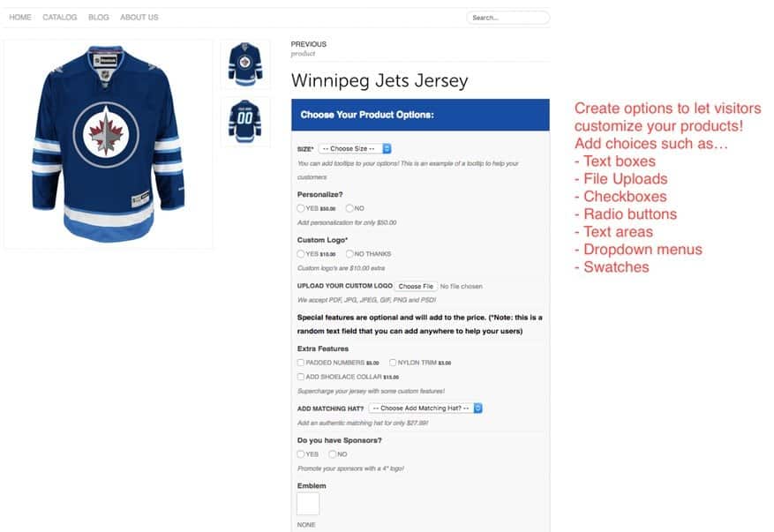Click the Search input field
Screen dimensions: 774x532
[x=507, y=18]
